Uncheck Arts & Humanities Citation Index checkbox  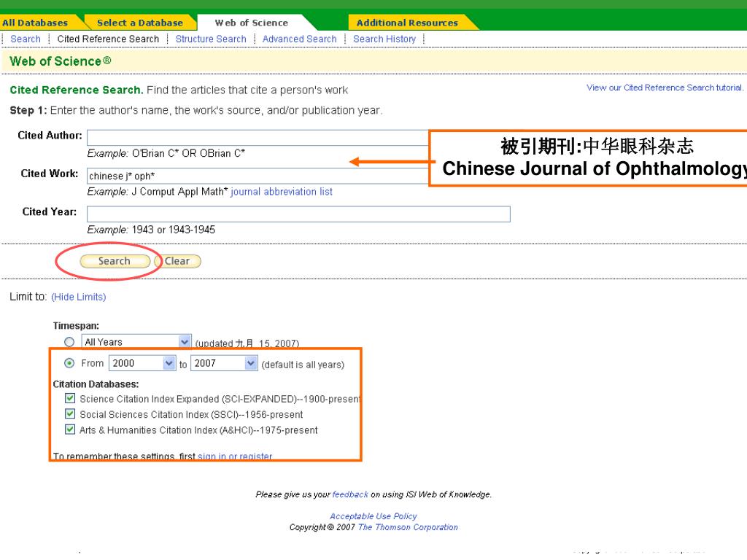70,429
